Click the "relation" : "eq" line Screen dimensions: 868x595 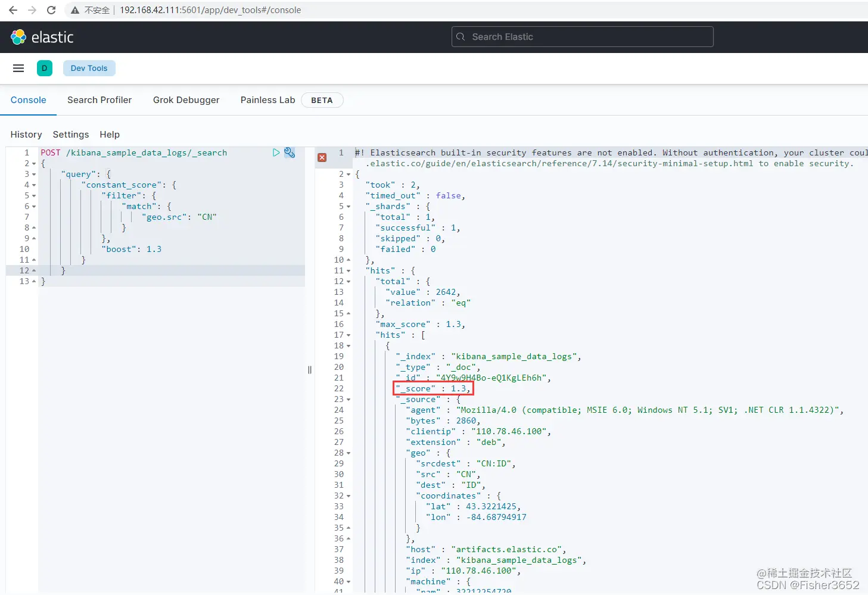pos(428,303)
